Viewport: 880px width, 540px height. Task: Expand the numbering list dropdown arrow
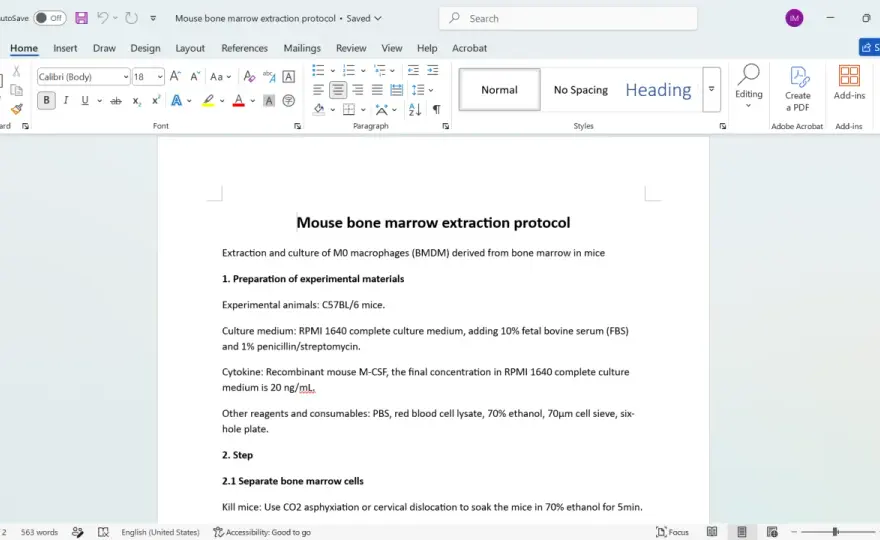point(363,71)
